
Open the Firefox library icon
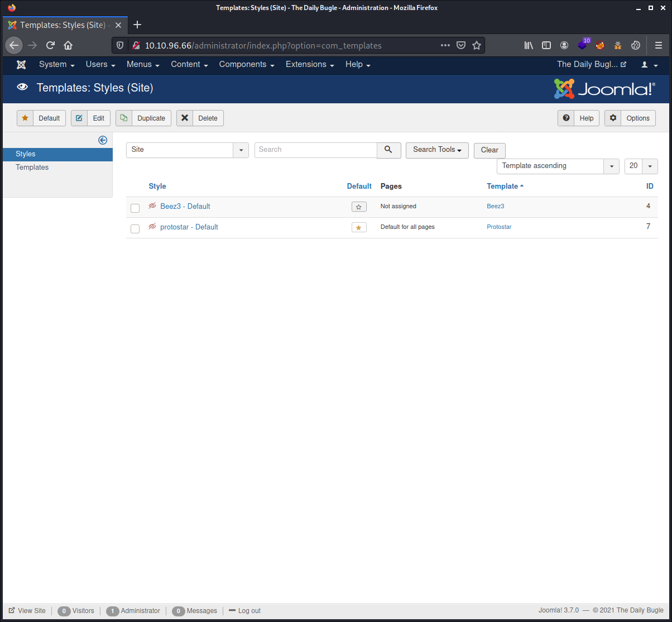pos(529,45)
